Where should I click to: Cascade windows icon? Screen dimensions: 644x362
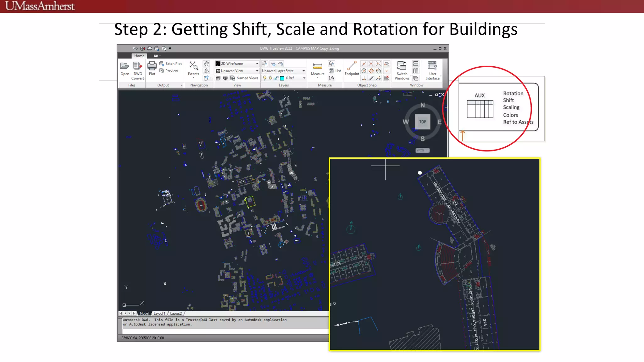tap(416, 78)
